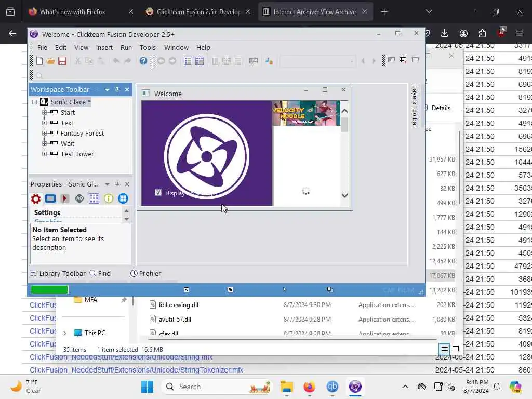Open the Layers Toolbar side tab
Screen dimensions: 532x399
(414, 106)
